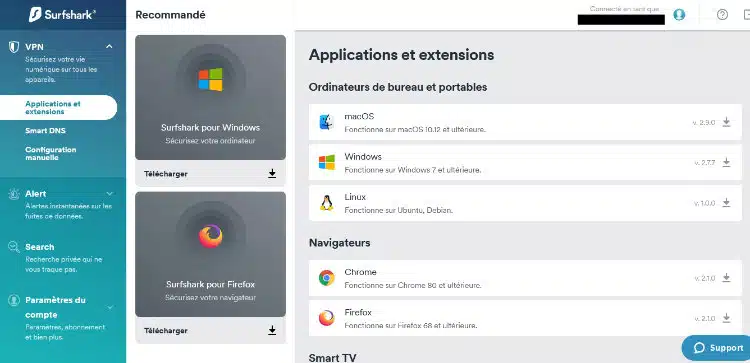Image resolution: width=750 pixels, height=363 pixels.
Task: Click the Chrome browser icon
Action: tap(327, 278)
